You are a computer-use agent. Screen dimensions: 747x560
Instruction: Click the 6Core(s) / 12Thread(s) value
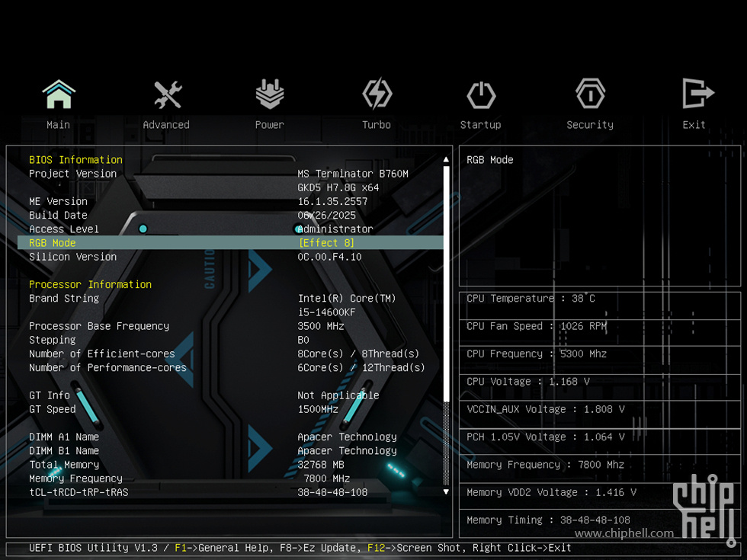(x=361, y=367)
